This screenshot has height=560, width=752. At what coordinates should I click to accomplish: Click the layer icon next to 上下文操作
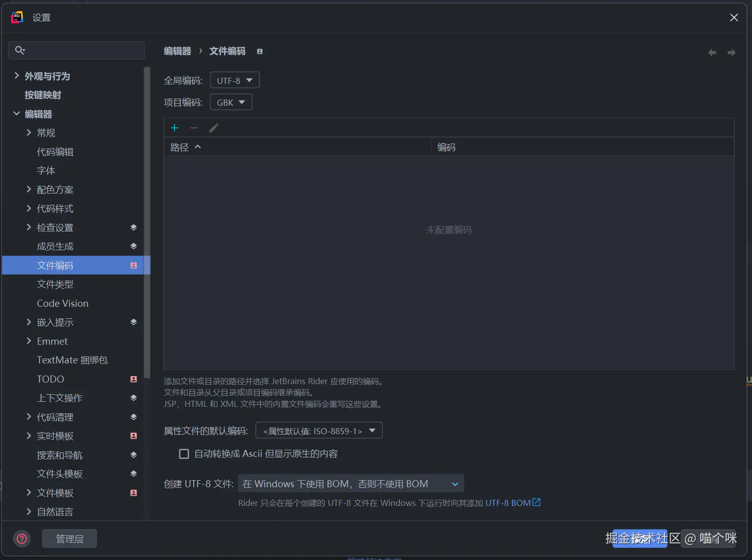pyautogui.click(x=134, y=398)
